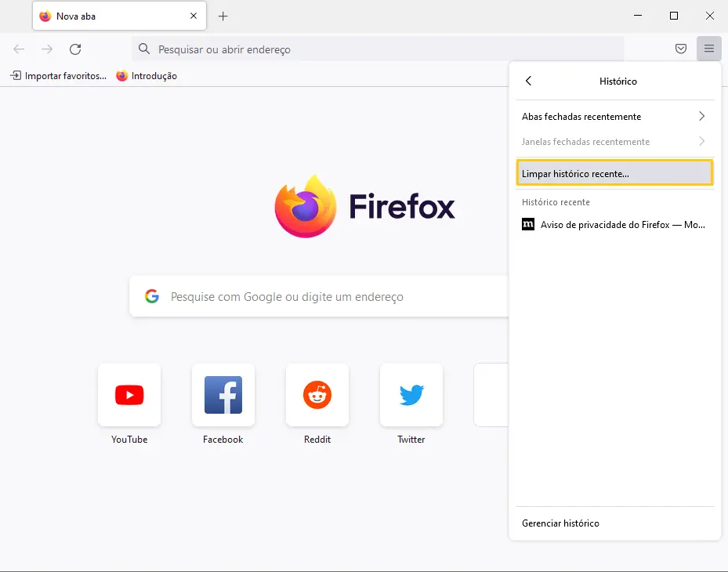Click the Histórico panel title
This screenshot has height=572, width=728.
618,81
